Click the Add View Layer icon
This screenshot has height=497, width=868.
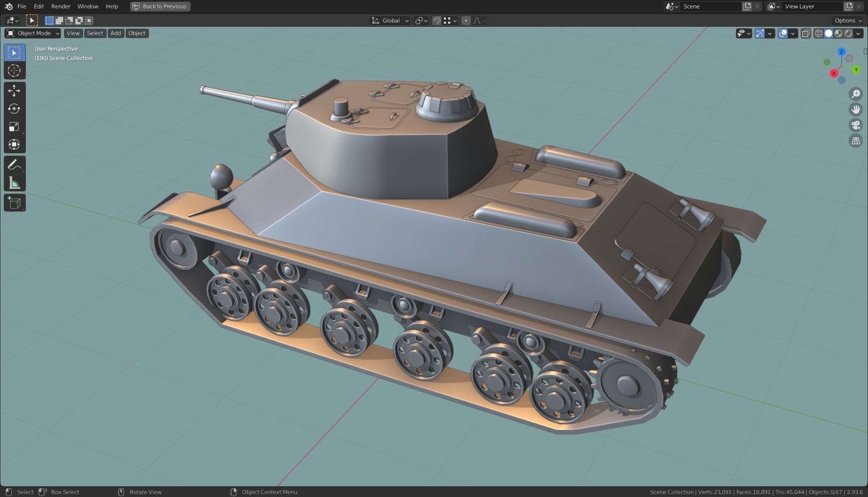848,6
